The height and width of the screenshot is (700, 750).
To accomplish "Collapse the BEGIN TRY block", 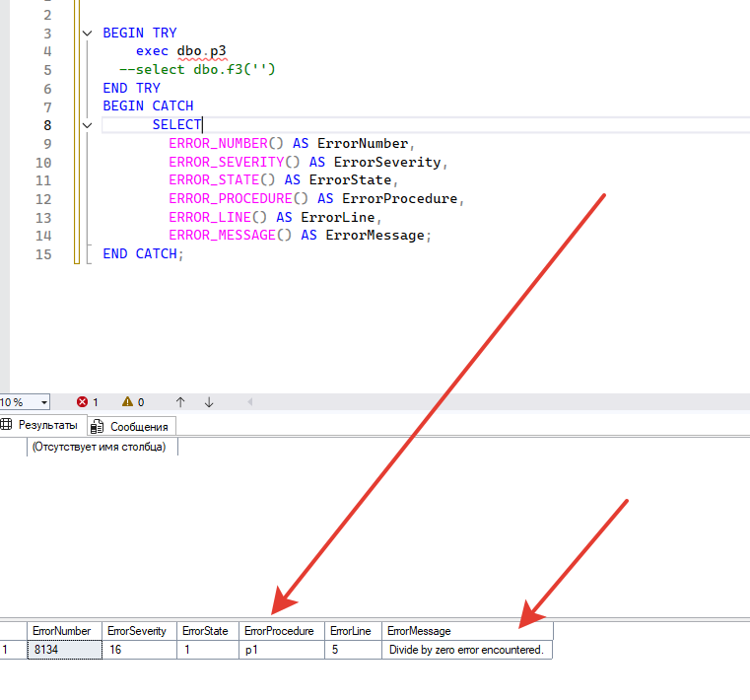I will [x=88, y=34].
